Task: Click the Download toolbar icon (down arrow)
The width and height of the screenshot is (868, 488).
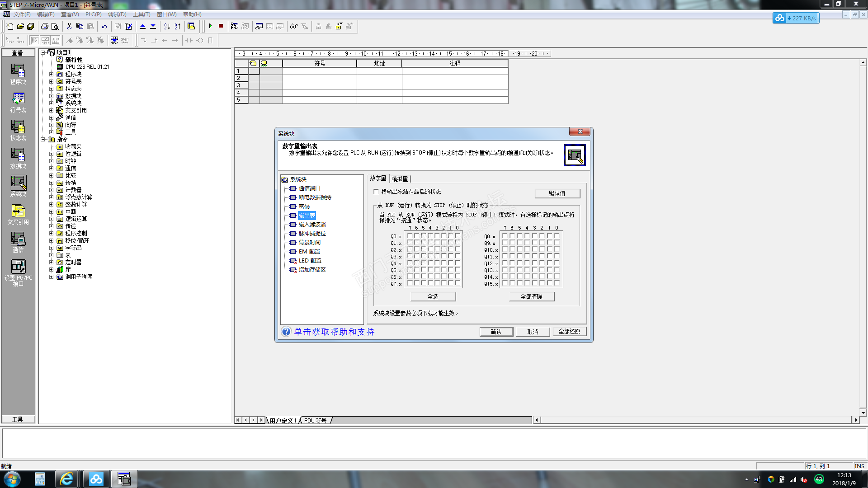Action: pyautogui.click(x=153, y=26)
